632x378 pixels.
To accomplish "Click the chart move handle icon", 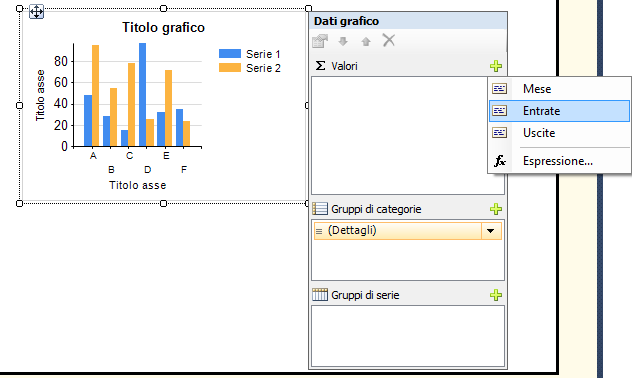I will 36,12.
